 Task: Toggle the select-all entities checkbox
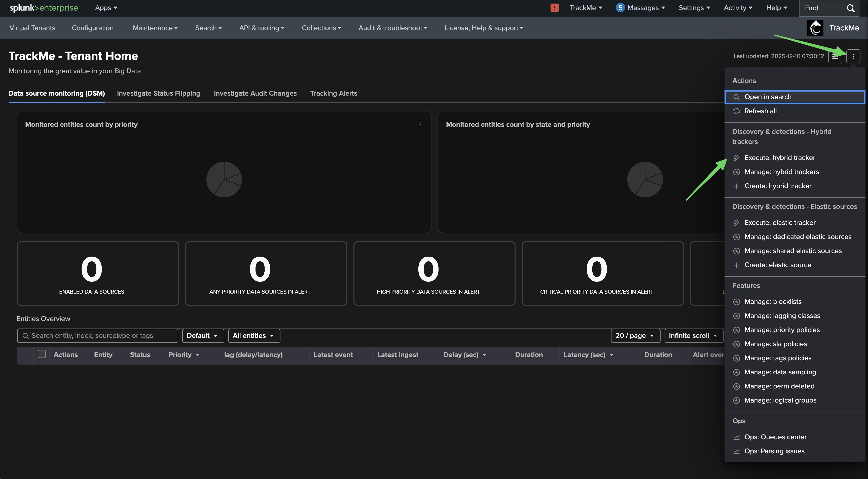coord(42,354)
